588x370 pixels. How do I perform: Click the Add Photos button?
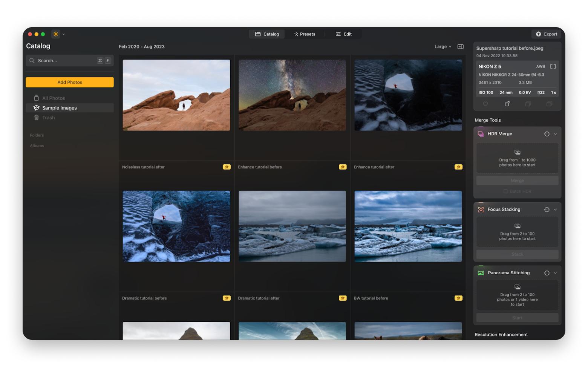click(x=70, y=82)
